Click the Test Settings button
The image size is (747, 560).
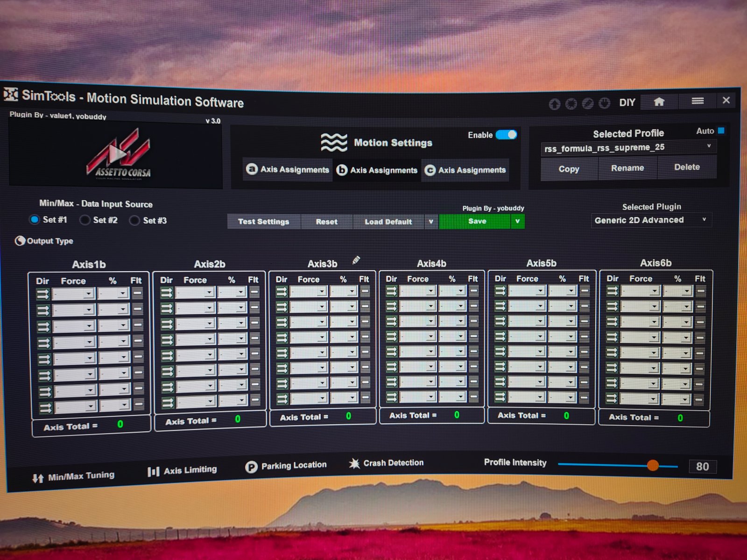(264, 222)
